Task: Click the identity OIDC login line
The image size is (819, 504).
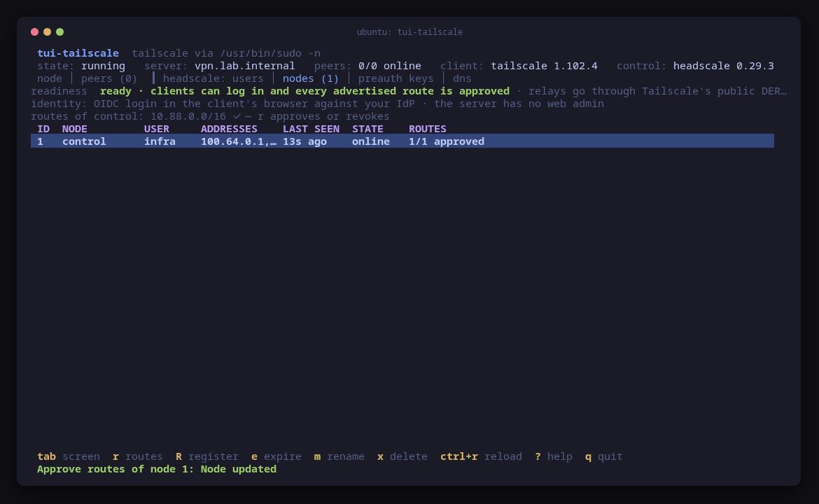Action: coord(317,104)
